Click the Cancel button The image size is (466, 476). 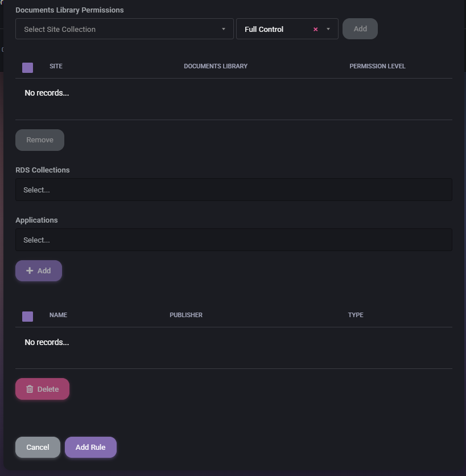click(x=38, y=448)
